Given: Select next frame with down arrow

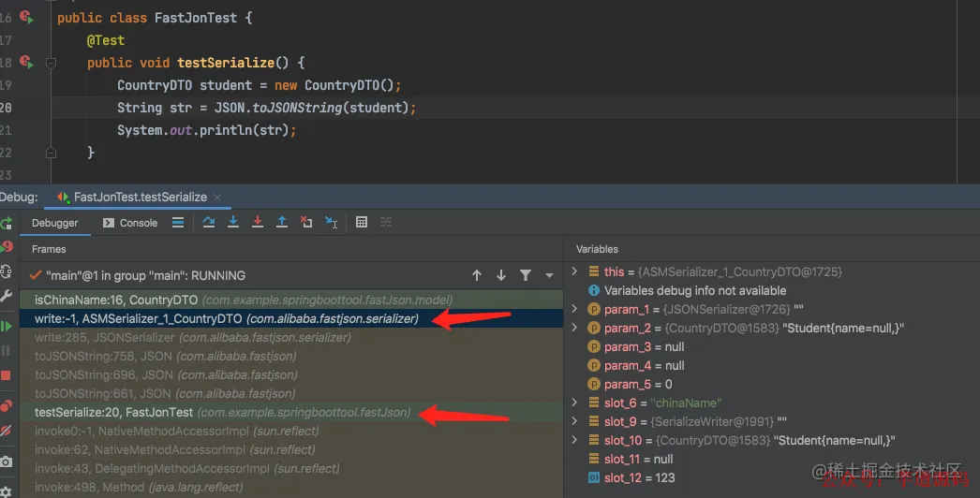Looking at the screenshot, I should (501, 275).
